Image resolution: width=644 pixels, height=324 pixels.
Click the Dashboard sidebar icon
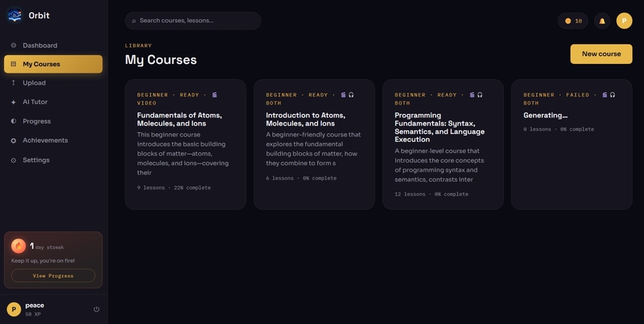(x=14, y=45)
